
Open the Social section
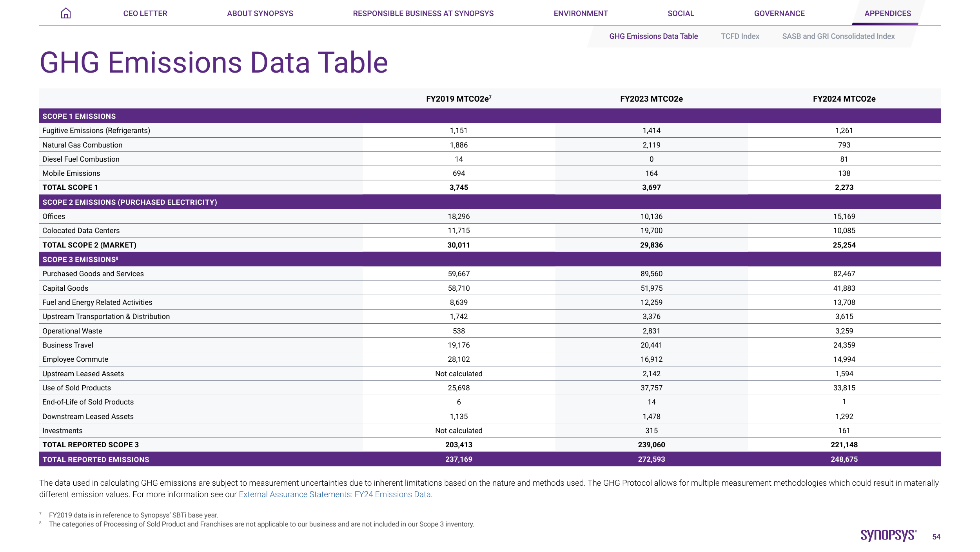tap(681, 13)
